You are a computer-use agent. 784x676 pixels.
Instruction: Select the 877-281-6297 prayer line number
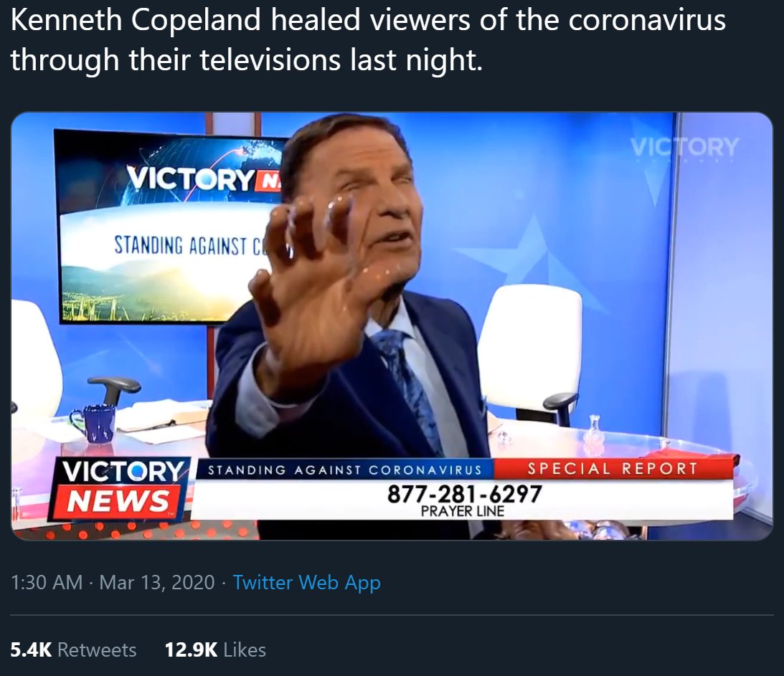coord(465,494)
